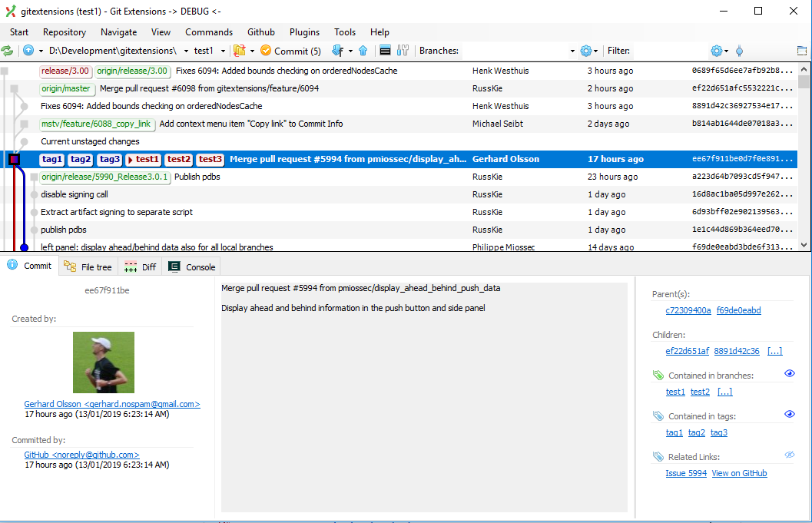Click the push up-arrow icon

pos(363,51)
